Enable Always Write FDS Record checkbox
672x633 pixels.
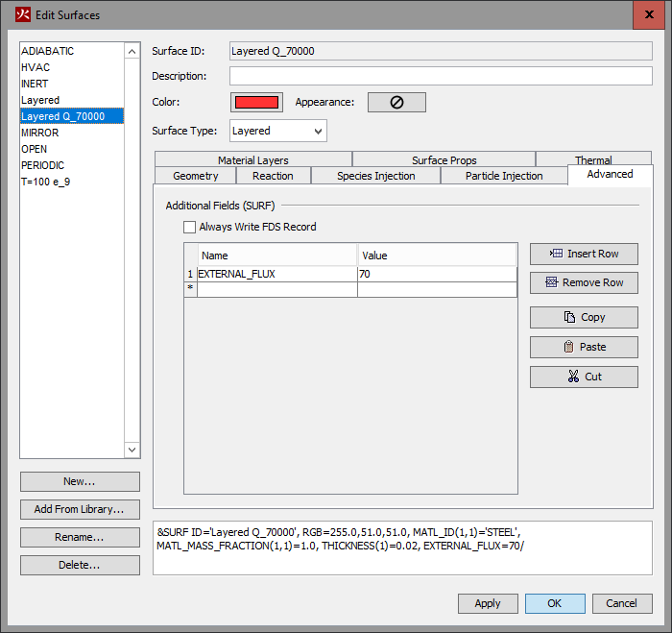point(189,227)
